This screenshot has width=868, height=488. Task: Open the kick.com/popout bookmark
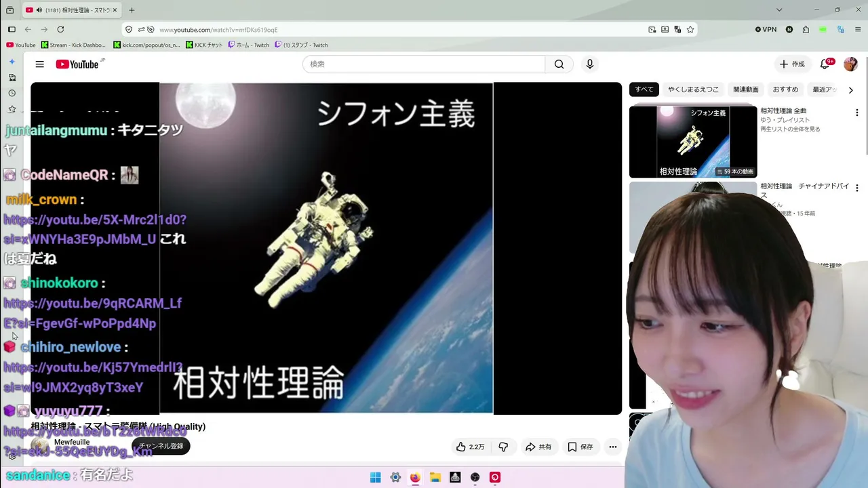click(146, 45)
